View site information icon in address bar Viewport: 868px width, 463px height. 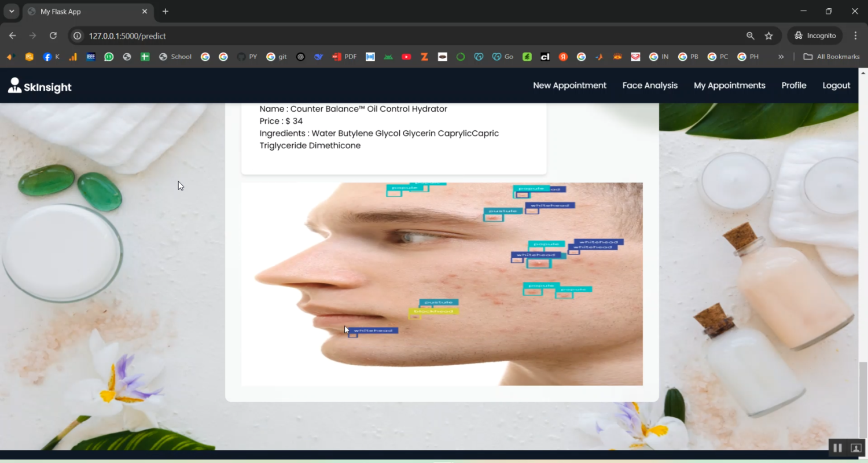pos(77,36)
